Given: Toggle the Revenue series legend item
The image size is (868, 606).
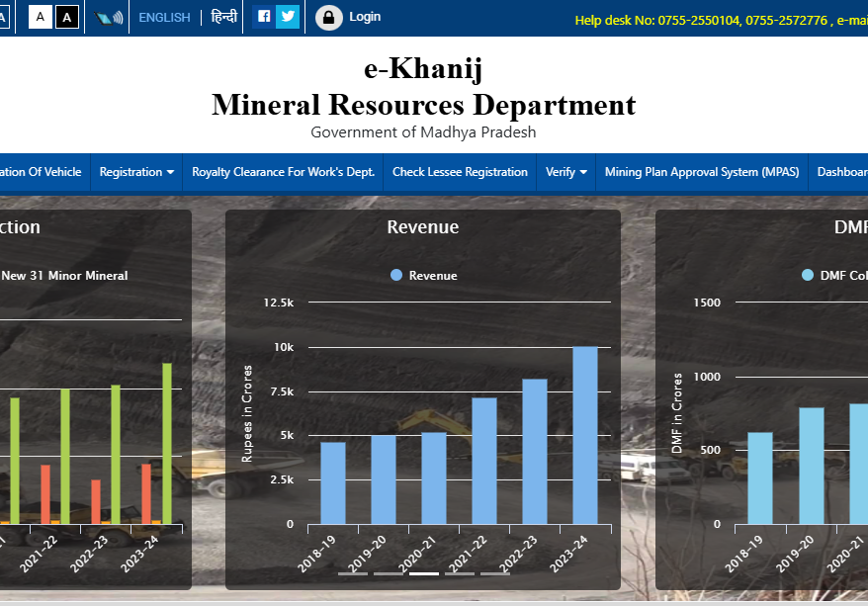Looking at the screenshot, I should (424, 276).
